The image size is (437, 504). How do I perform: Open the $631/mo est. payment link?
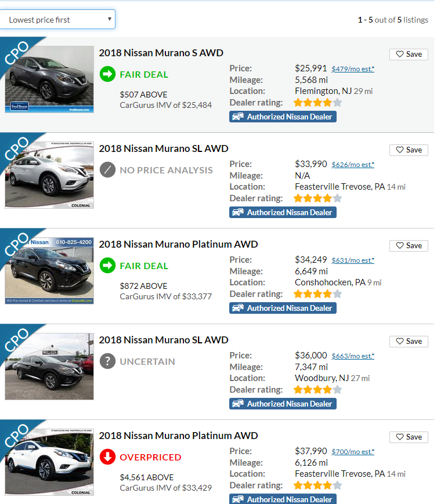[353, 260]
